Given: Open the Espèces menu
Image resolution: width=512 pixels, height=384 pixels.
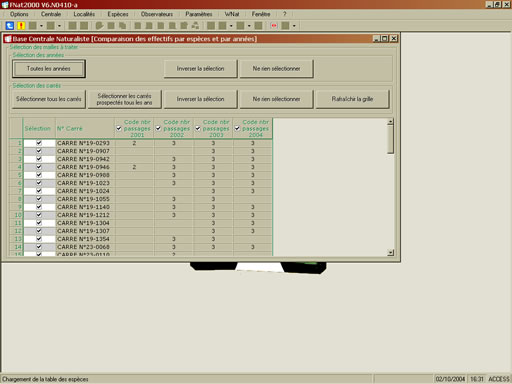Looking at the screenshot, I should tap(118, 14).
